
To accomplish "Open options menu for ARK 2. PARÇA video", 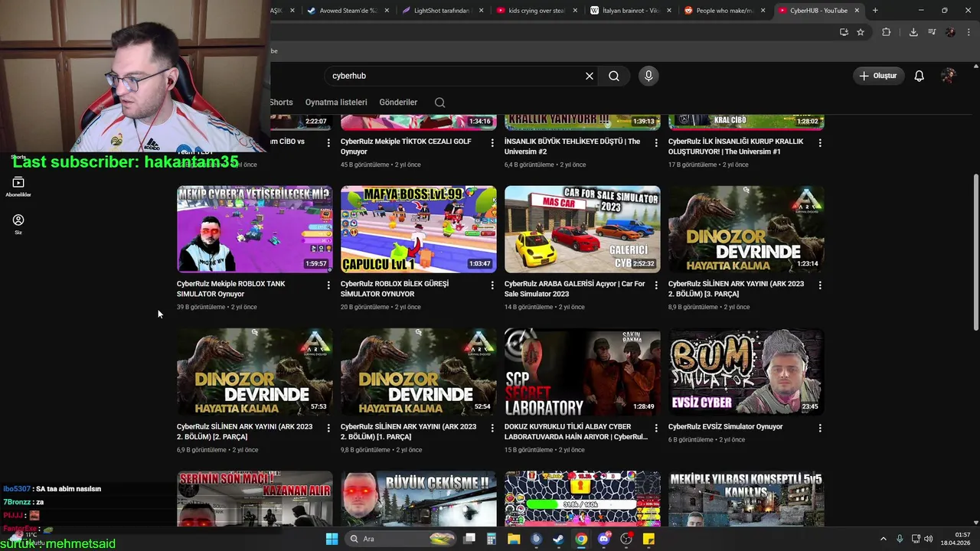I will coord(328,428).
